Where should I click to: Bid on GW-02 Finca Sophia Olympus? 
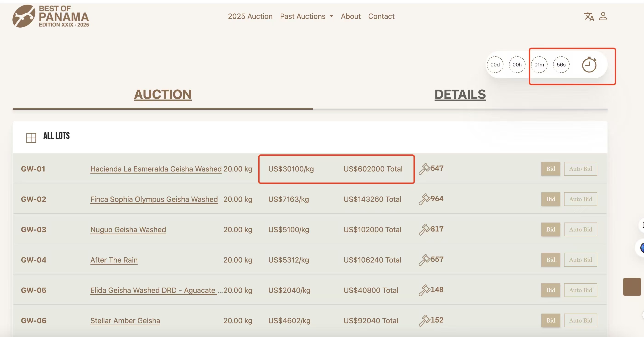[x=551, y=199]
